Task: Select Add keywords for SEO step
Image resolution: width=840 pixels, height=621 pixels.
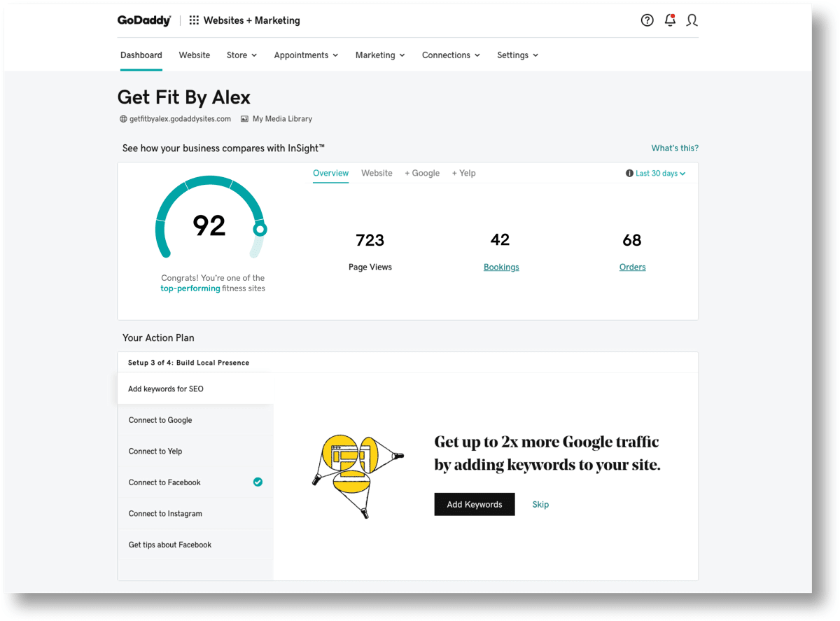Action: pyautogui.click(x=195, y=389)
